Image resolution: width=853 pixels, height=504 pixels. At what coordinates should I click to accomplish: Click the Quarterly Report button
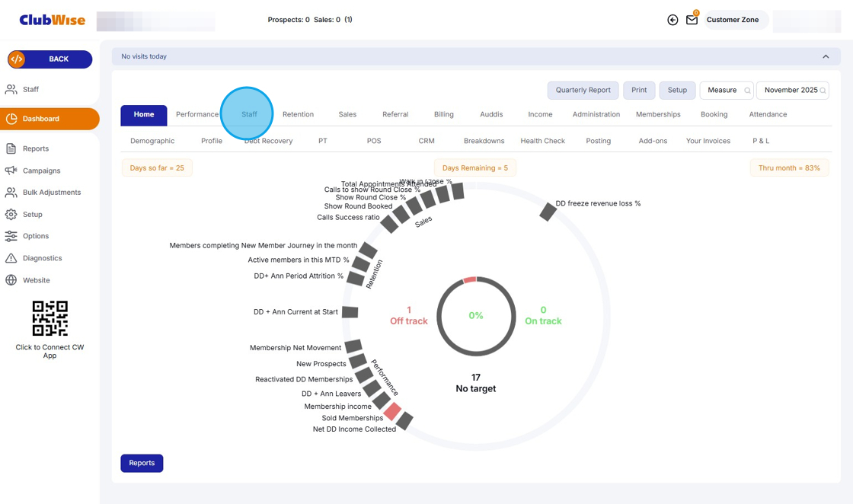583,90
